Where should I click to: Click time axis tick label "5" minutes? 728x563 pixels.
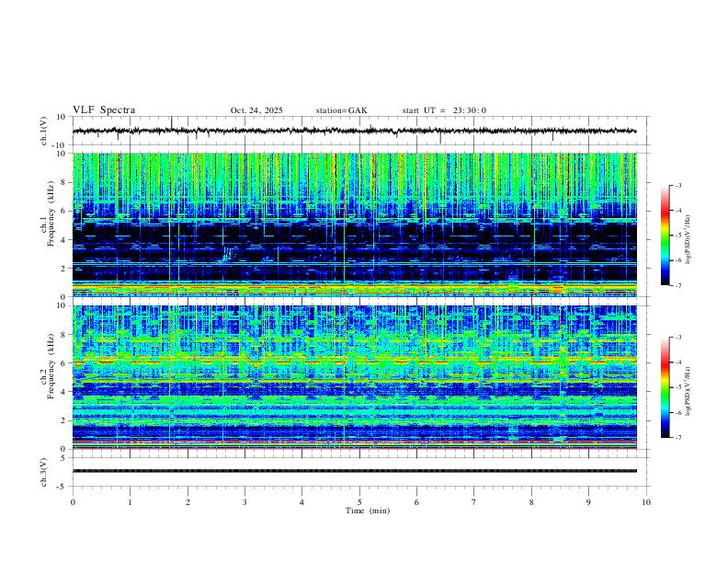coord(359,502)
